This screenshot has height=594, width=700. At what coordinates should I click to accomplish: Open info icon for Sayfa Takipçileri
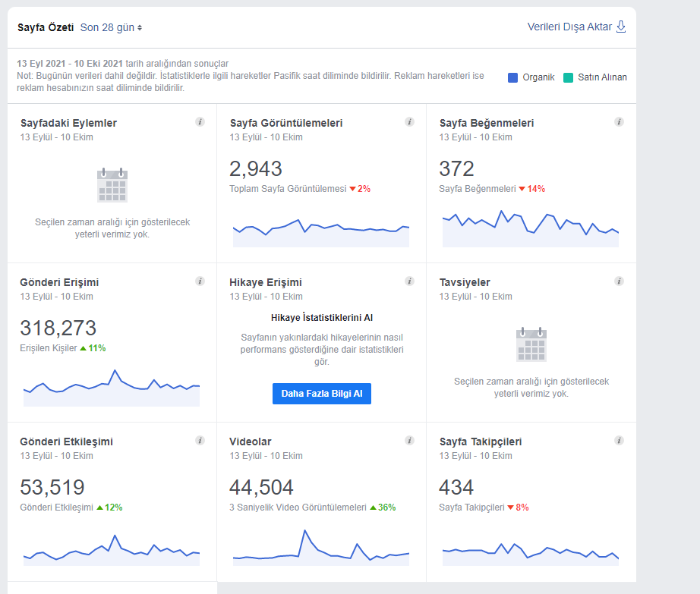619,441
